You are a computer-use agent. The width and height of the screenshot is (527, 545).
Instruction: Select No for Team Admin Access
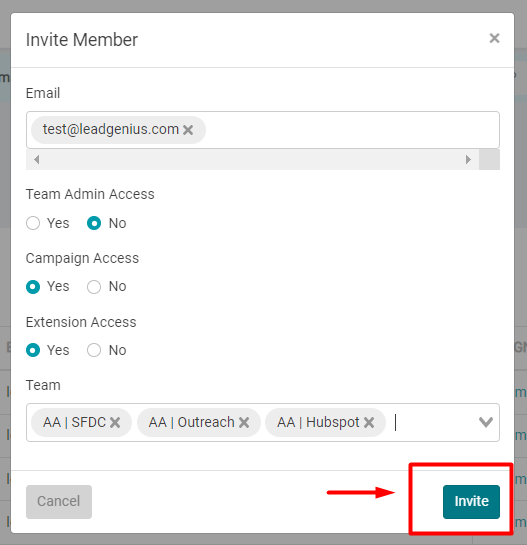[x=94, y=223]
